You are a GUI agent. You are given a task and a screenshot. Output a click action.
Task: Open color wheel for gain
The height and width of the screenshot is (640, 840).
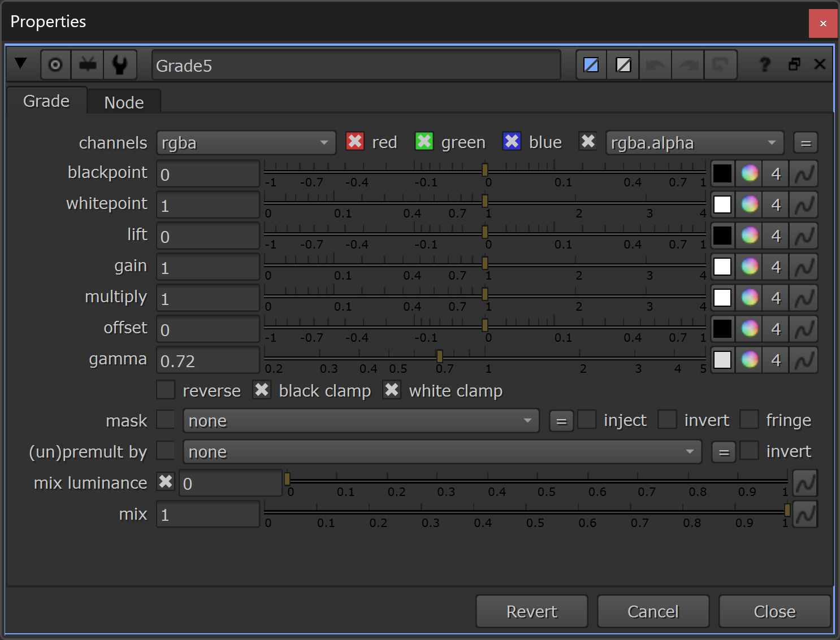pos(750,267)
